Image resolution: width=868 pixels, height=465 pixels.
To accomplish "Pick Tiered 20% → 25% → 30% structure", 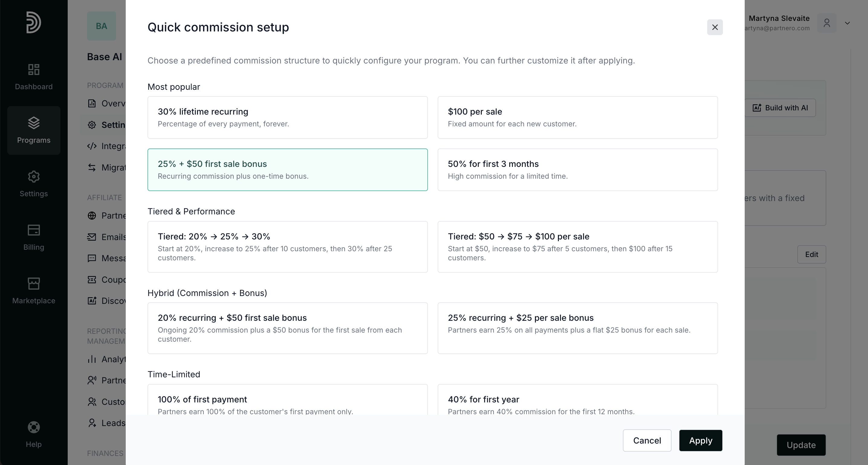I will [287, 246].
